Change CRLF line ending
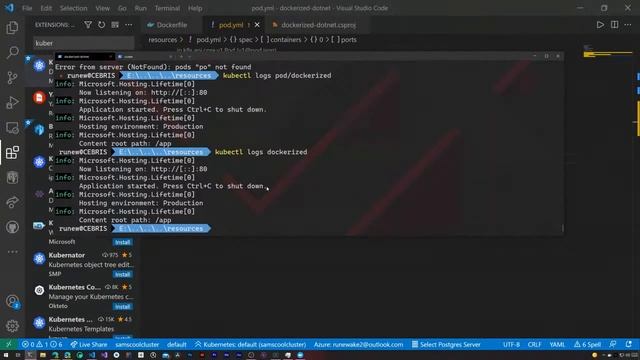640x360 pixels. pyautogui.click(x=534, y=344)
